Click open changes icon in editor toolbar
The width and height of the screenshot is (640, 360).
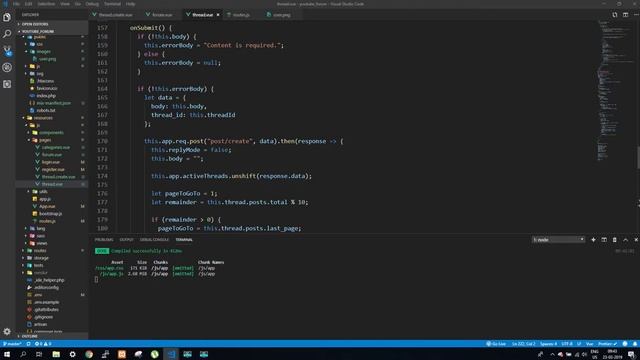tap(615, 15)
